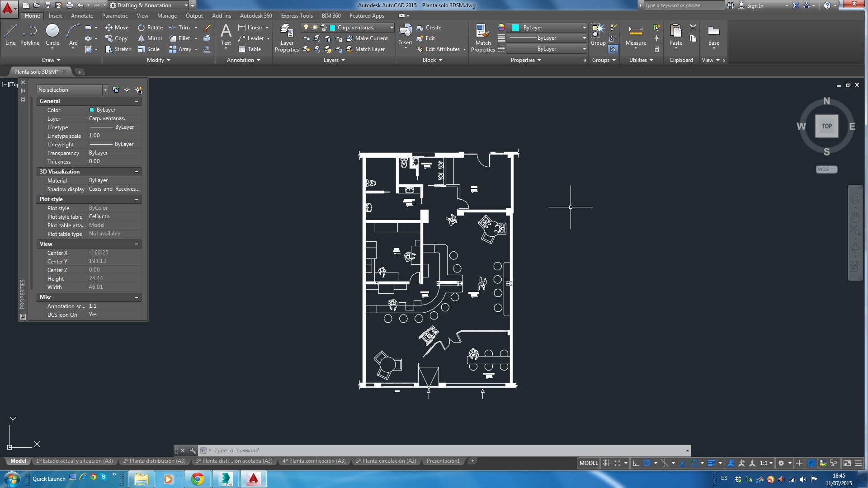This screenshot has height=488, width=868.
Task: Click the Mirror modify tool
Action: (x=150, y=38)
